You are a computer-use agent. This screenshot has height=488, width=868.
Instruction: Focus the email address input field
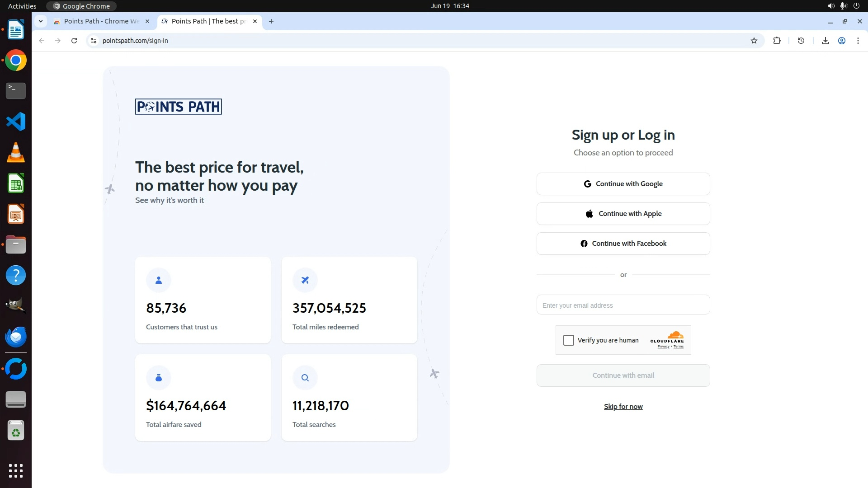point(623,305)
